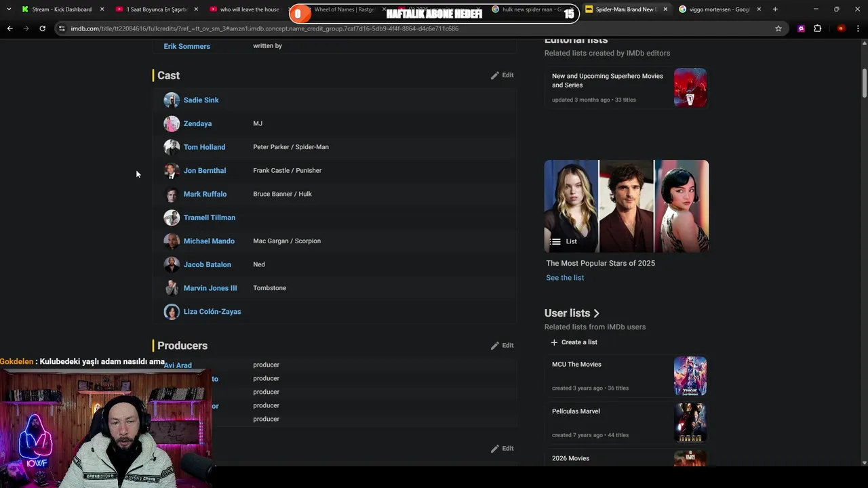Open the Tramell Tillman name link
Screen dimensions: 868x488
[x=210, y=218]
